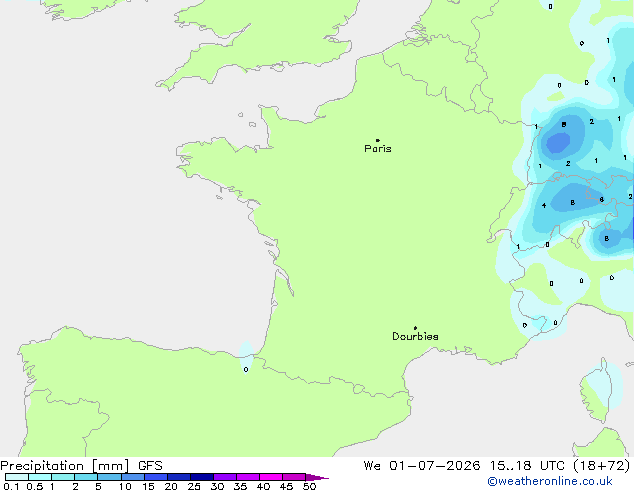The height and width of the screenshot is (490, 634).
Task: Pick the 15–20 mm legend swatch
Action: click(156, 477)
